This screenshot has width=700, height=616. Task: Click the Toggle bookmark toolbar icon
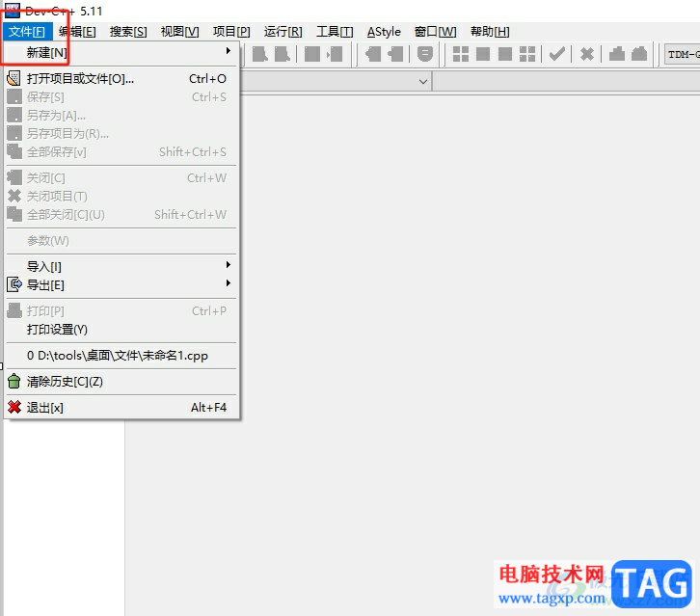[373, 54]
